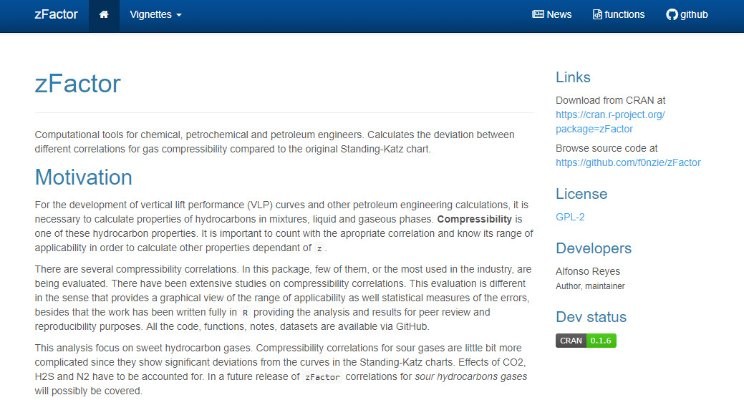Open the functions reference page
The width and height of the screenshot is (744, 400).
[x=619, y=15]
